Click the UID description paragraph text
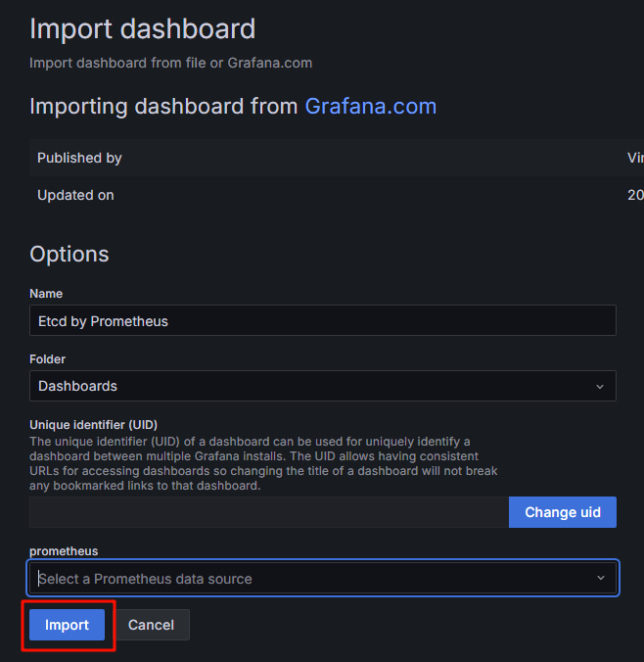 tap(263, 463)
